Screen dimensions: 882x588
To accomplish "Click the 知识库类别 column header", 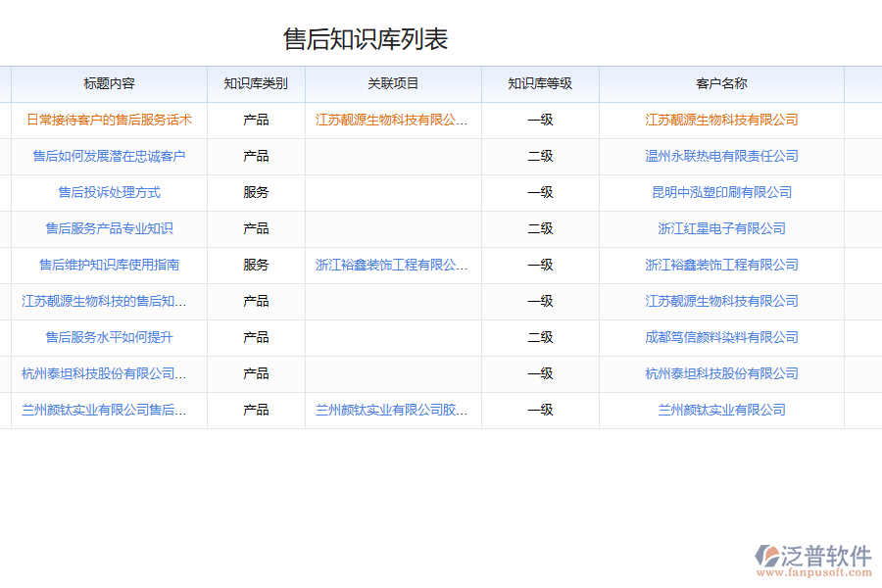I will (257, 83).
